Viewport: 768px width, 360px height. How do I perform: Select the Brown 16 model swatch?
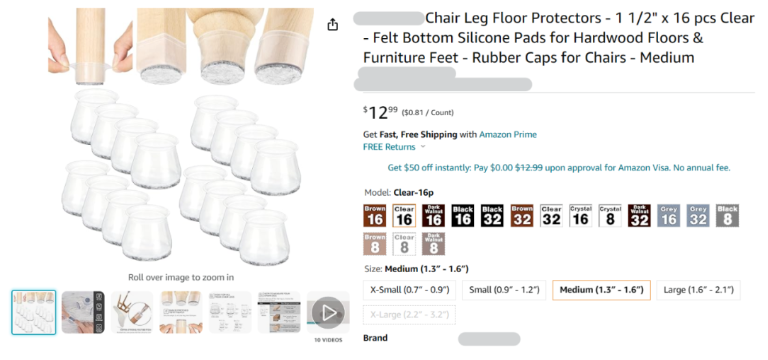coord(375,216)
